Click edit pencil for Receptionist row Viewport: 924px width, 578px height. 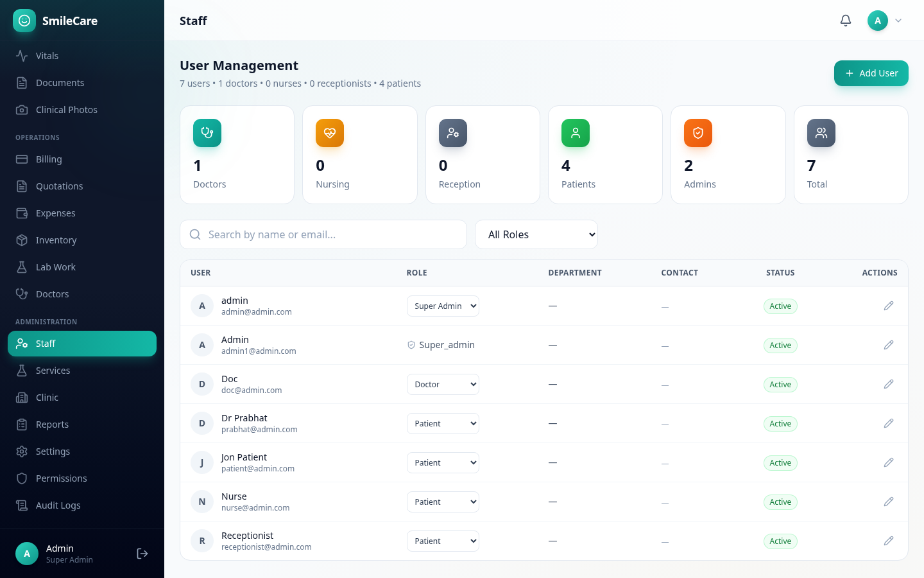point(889,541)
